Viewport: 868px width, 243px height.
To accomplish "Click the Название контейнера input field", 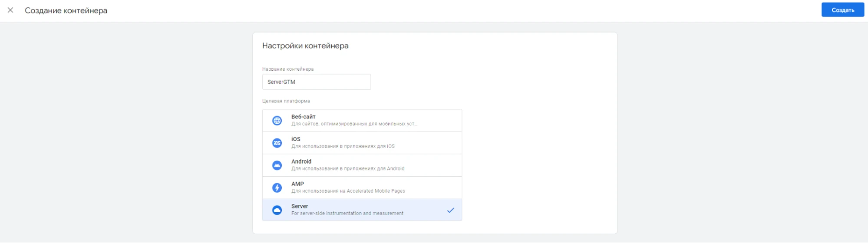I will (316, 82).
